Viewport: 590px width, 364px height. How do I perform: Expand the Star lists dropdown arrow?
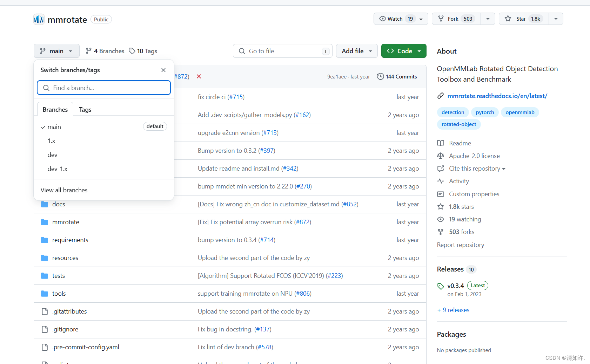click(556, 19)
